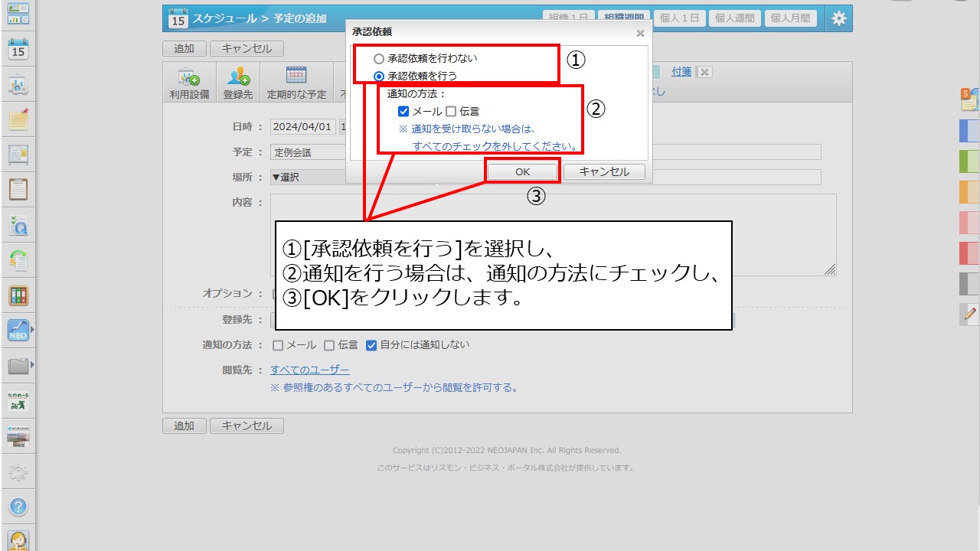Open the building photo thumbnail in sidebar
This screenshot has height=551, width=980.
18,436
